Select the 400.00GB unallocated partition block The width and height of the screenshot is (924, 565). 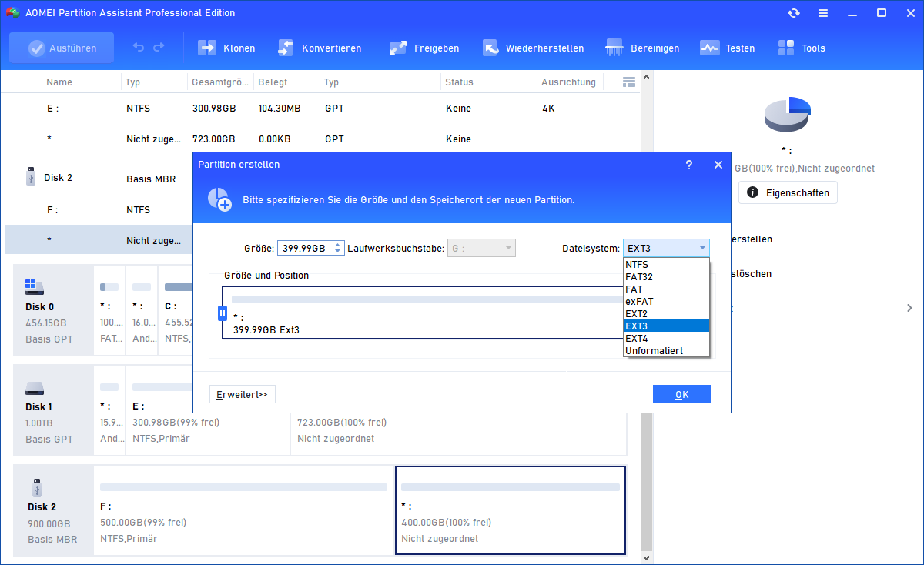511,510
